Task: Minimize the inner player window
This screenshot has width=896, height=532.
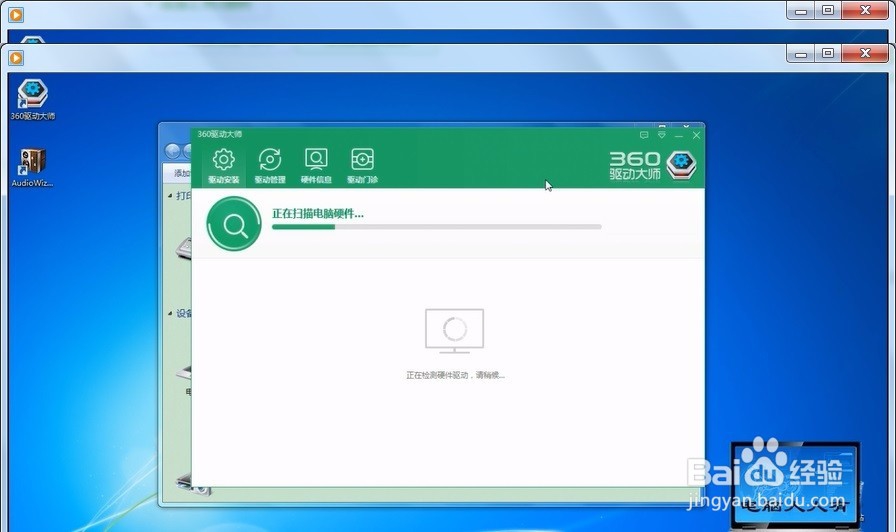Action: (x=801, y=54)
